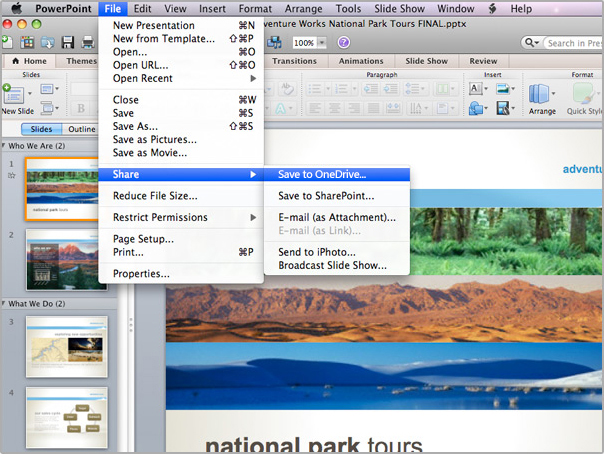Image resolution: width=604 pixels, height=454 pixels.
Task: Expand the Restrict Permissions submenu
Action: (253, 218)
